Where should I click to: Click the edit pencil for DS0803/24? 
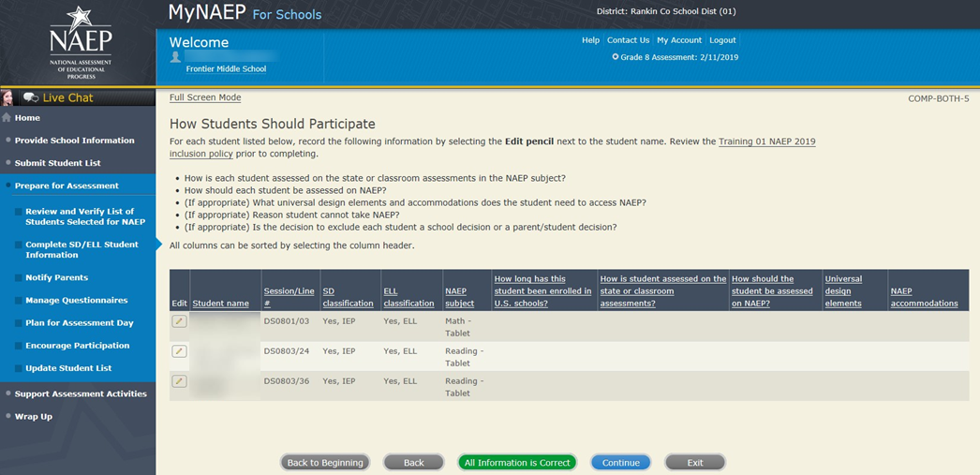(x=179, y=351)
